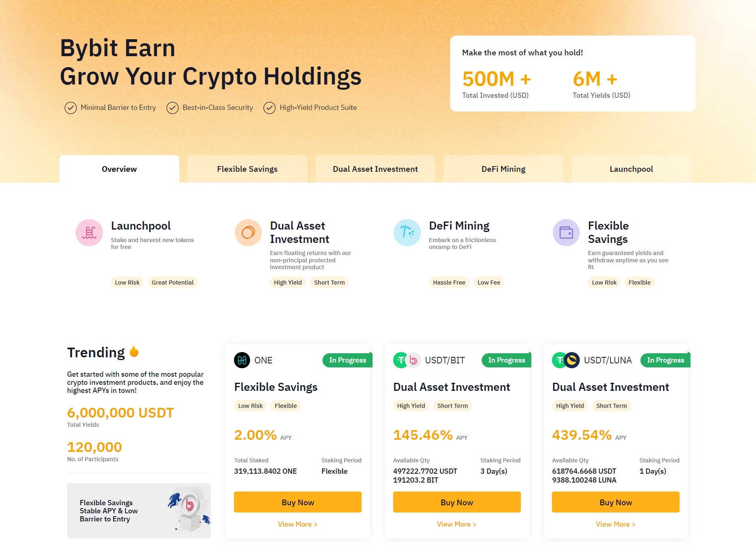Expand View More under USDT/BIT card

pyautogui.click(x=457, y=524)
